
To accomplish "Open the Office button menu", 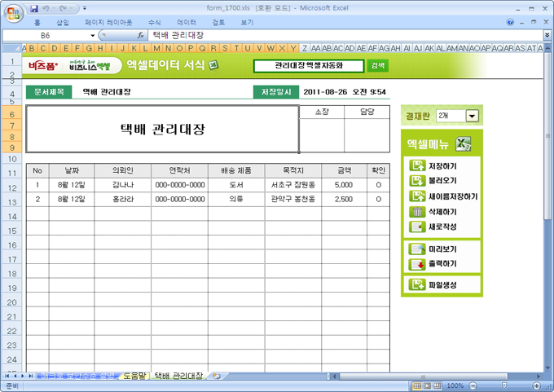I will point(13,13).
